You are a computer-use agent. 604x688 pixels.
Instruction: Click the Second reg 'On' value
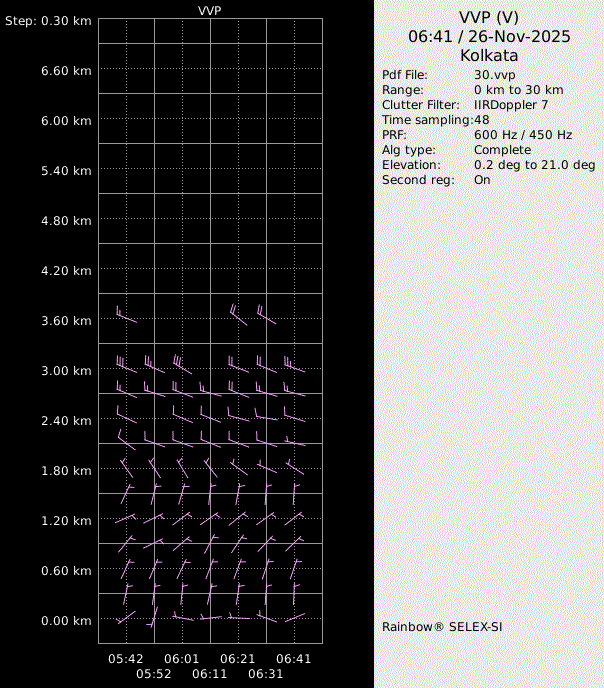[x=482, y=180]
